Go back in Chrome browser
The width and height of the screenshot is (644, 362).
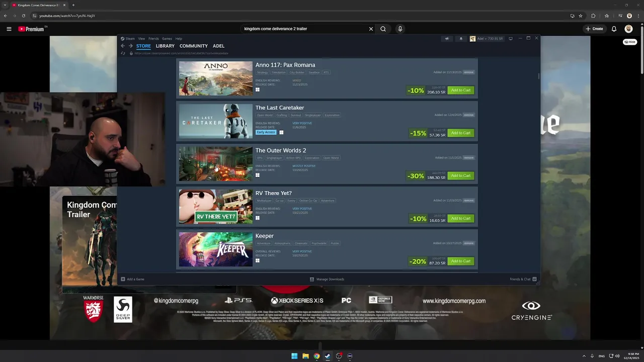pos(6,16)
